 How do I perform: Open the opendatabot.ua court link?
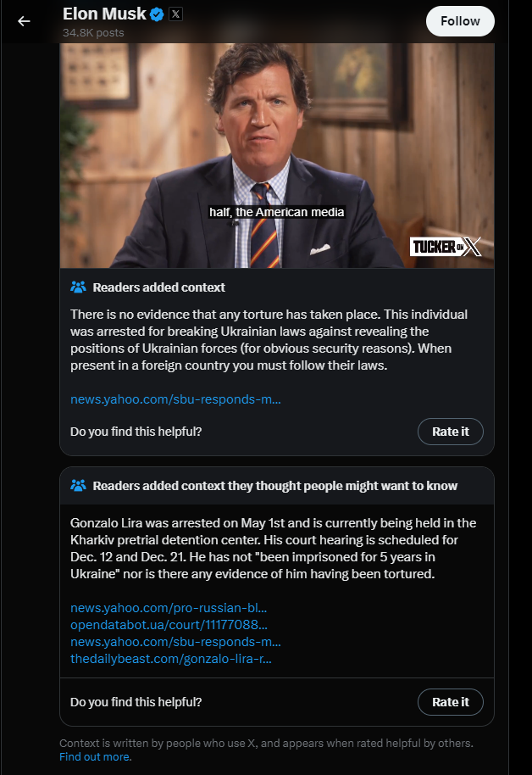pyautogui.click(x=169, y=625)
